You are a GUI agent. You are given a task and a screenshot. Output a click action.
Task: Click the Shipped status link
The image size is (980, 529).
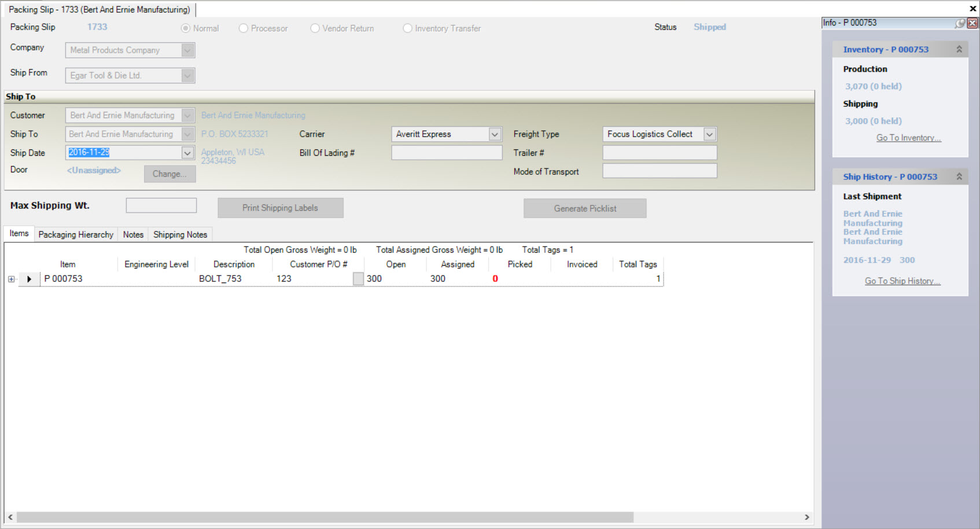[x=710, y=27]
